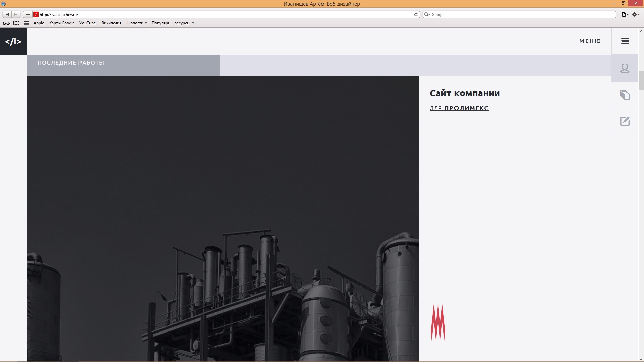Expand the Новости bookmarks dropdown
The image size is (644, 362).
[x=137, y=23]
